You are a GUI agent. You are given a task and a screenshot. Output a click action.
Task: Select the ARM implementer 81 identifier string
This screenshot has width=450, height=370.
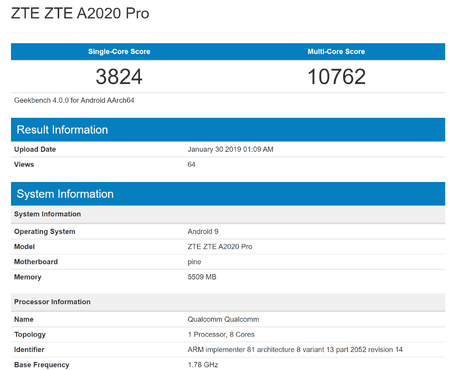tap(295, 350)
